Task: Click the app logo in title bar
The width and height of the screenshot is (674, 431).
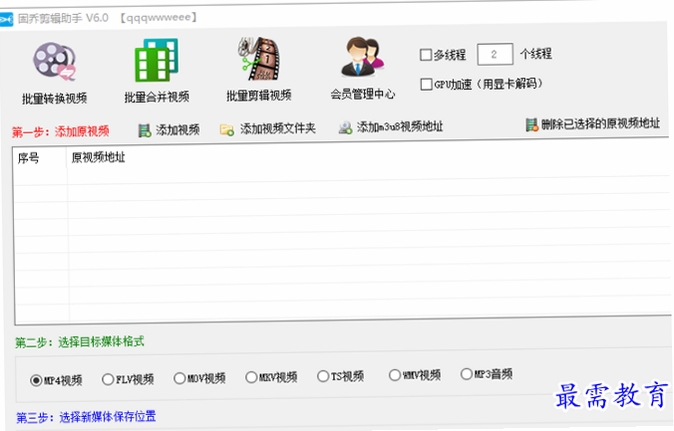Action: [6, 19]
